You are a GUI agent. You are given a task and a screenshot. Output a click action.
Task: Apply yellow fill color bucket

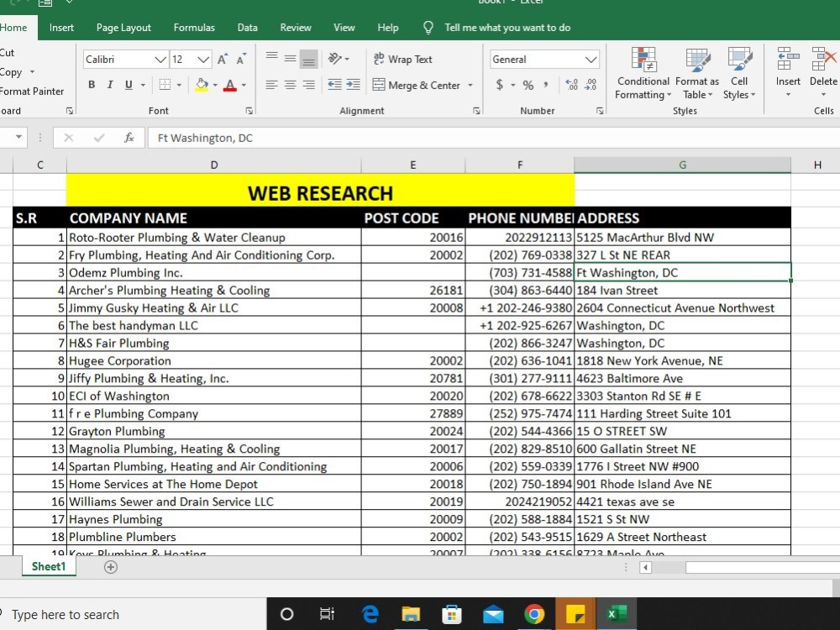pyautogui.click(x=202, y=85)
